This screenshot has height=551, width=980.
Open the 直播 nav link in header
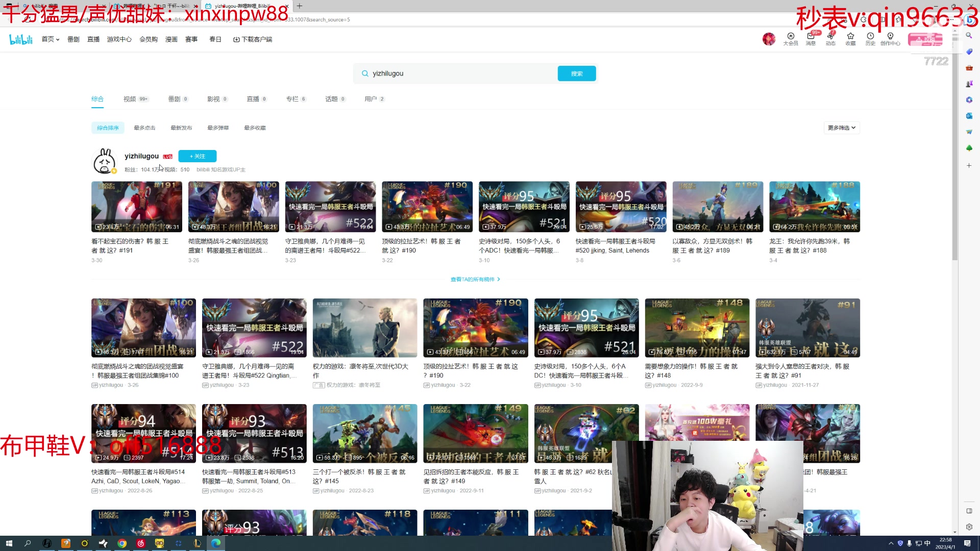pos(93,39)
